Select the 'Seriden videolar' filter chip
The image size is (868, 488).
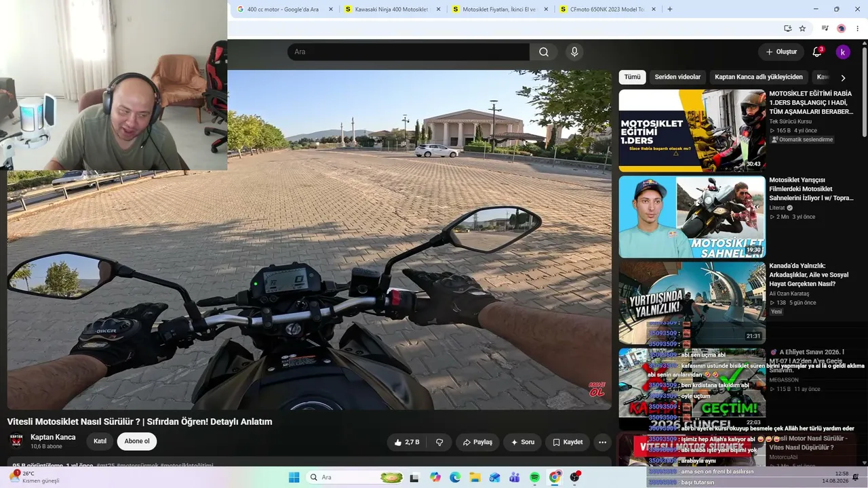tap(677, 77)
